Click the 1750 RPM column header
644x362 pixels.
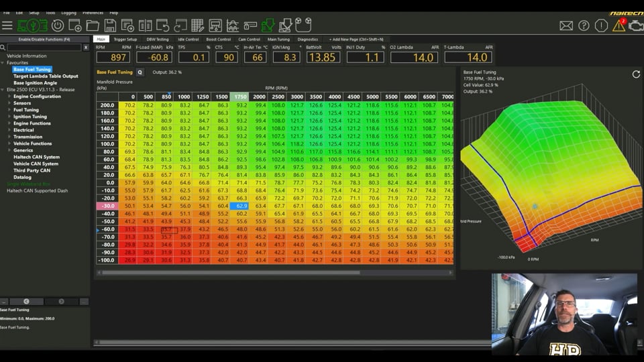pos(240,97)
